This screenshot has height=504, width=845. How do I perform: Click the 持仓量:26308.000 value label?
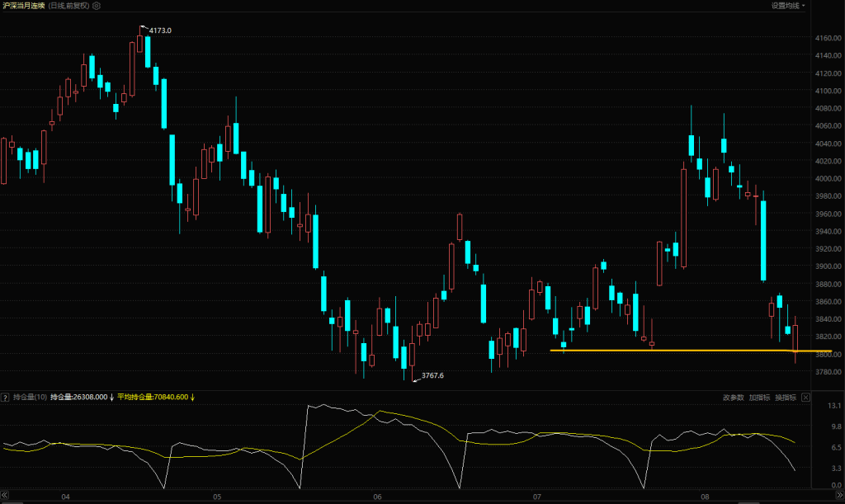pyautogui.click(x=79, y=398)
